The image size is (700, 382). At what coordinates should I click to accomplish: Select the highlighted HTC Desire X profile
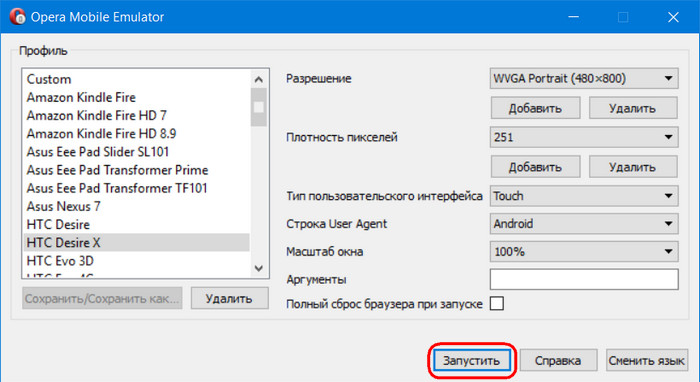click(137, 242)
